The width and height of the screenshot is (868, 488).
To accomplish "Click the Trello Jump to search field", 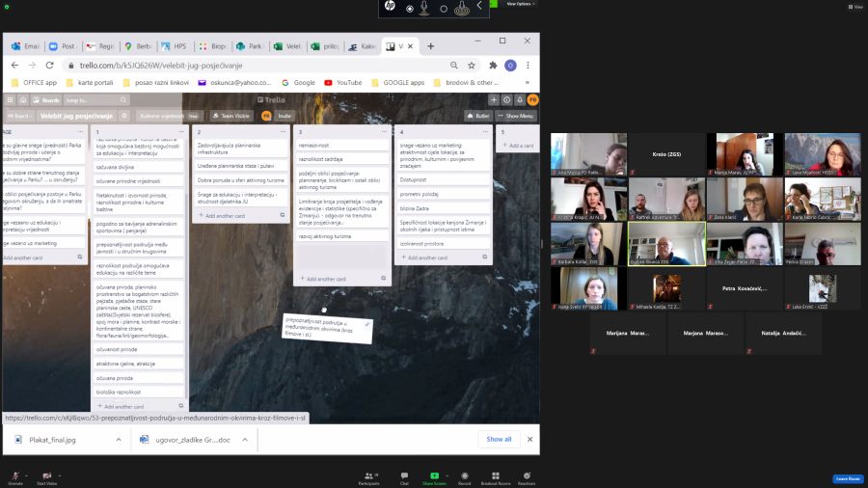I will tap(96, 99).
